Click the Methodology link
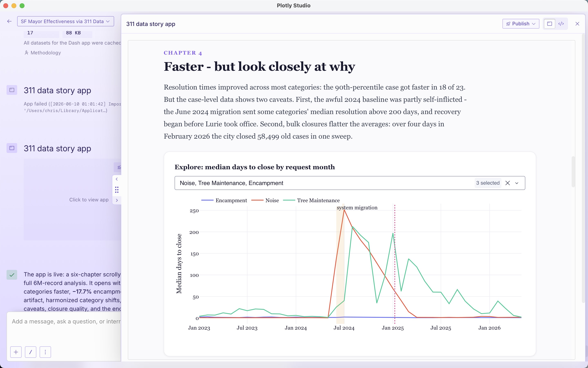The image size is (588, 368). pyautogui.click(x=46, y=53)
